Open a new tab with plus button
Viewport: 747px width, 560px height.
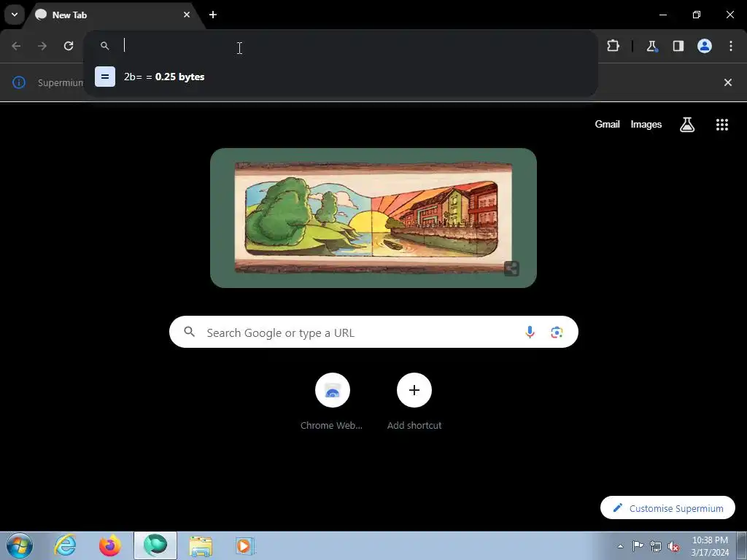[x=213, y=15]
